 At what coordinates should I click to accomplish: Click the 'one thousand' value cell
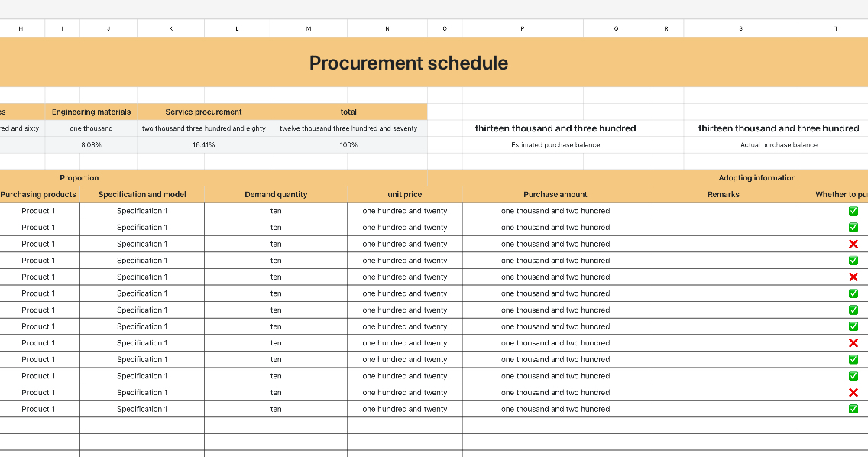(92, 128)
